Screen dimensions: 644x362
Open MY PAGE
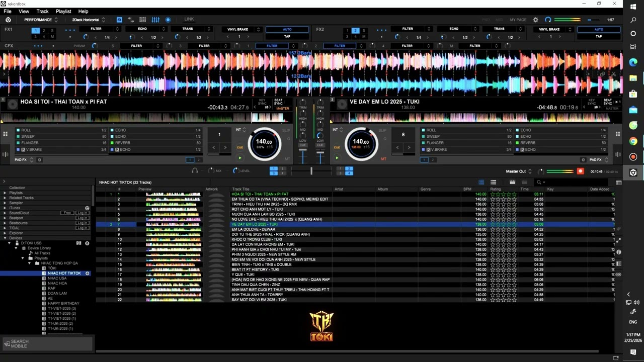[x=518, y=20]
